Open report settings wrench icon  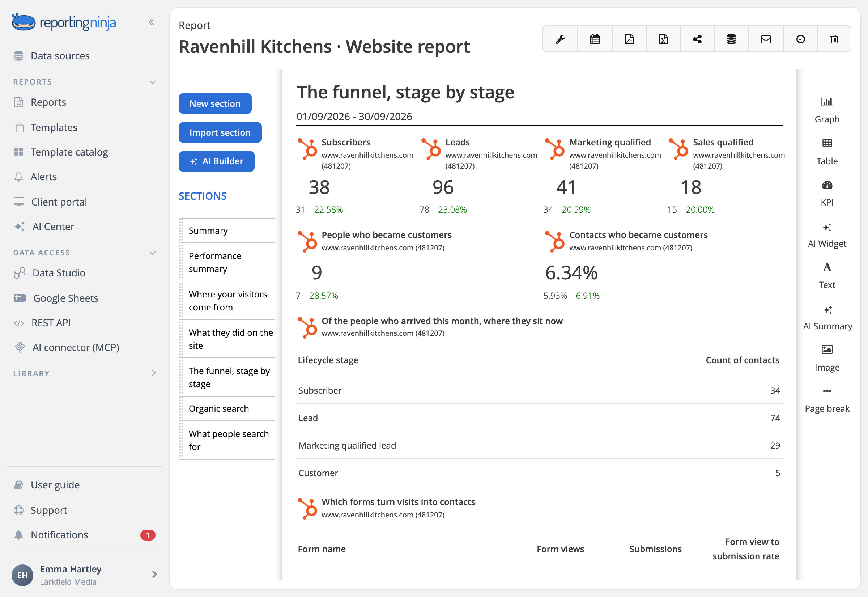coord(560,39)
